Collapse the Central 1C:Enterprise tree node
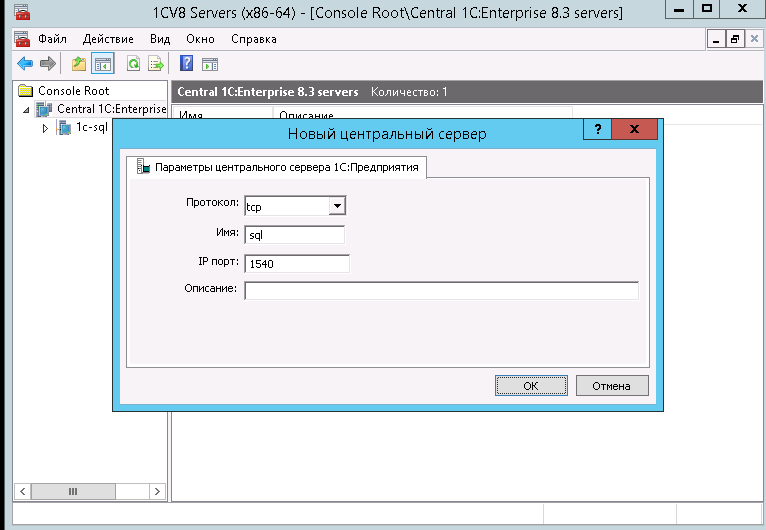 [x=27, y=109]
